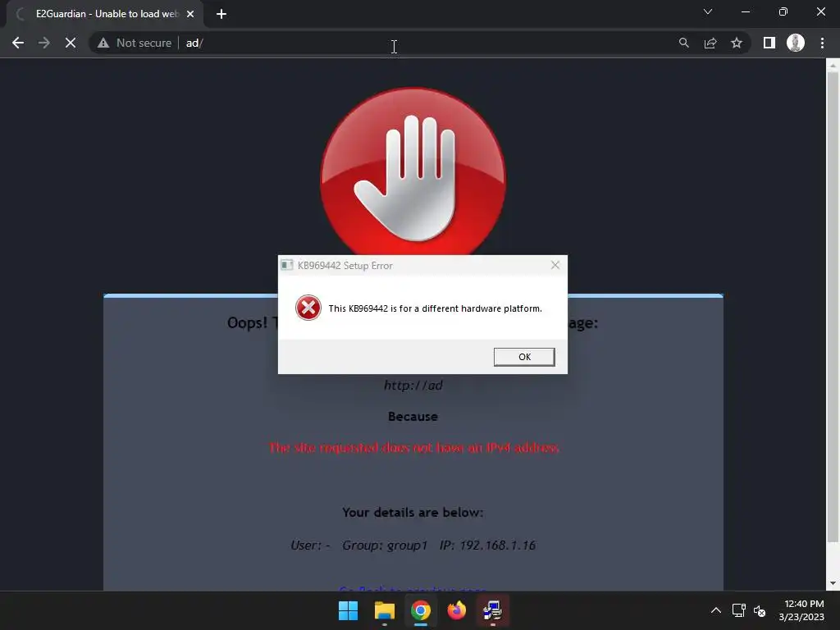Click the red IPv4 address error message
840x630 pixels.
413,448
